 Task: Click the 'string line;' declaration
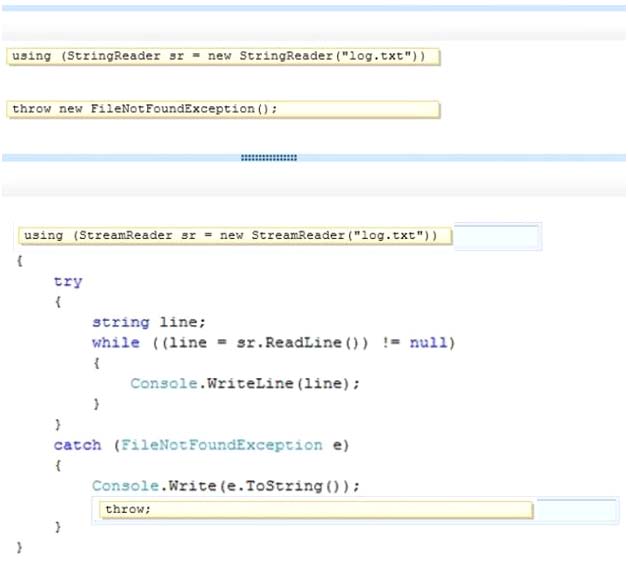pyautogui.click(x=149, y=322)
